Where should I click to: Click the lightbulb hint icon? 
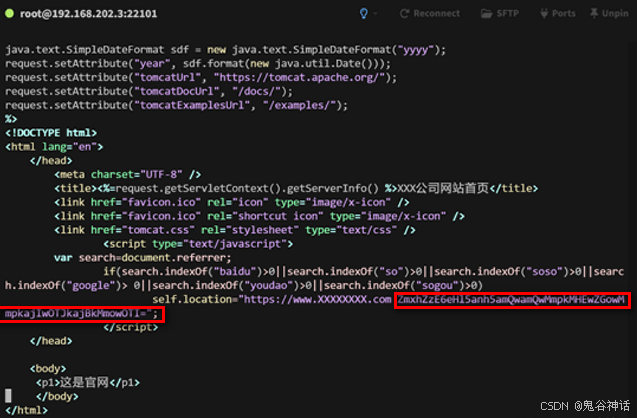pos(364,13)
